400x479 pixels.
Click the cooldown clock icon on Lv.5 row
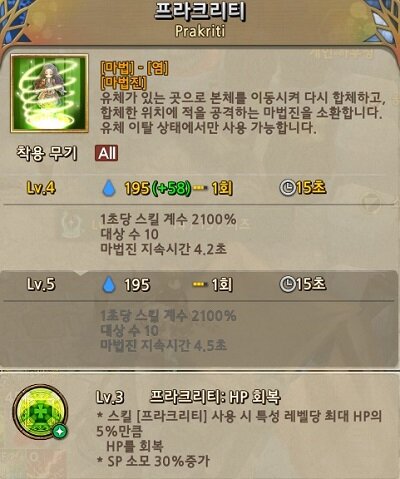[x=287, y=285]
